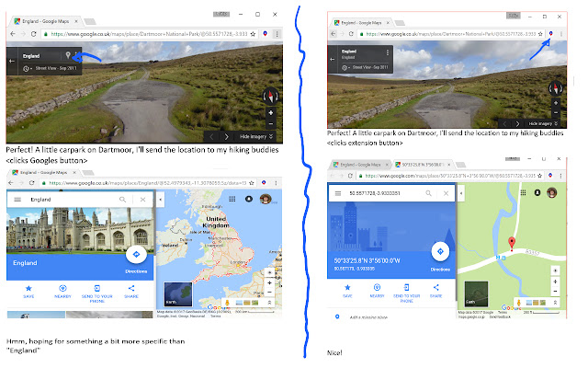The image size is (588, 368).
Task: Click compass in top-right Street View window
Action: click(x=555, y=88)
